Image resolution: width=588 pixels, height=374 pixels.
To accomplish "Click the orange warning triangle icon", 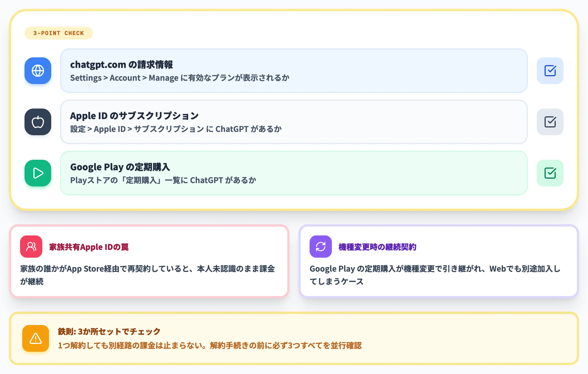I will point(36,338).
